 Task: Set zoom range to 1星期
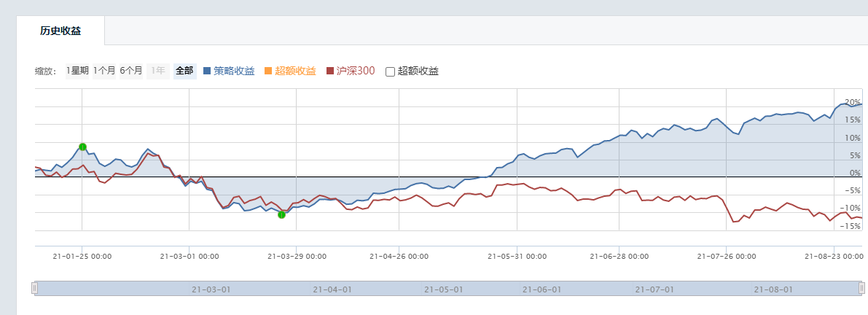(x=77, y=71)
